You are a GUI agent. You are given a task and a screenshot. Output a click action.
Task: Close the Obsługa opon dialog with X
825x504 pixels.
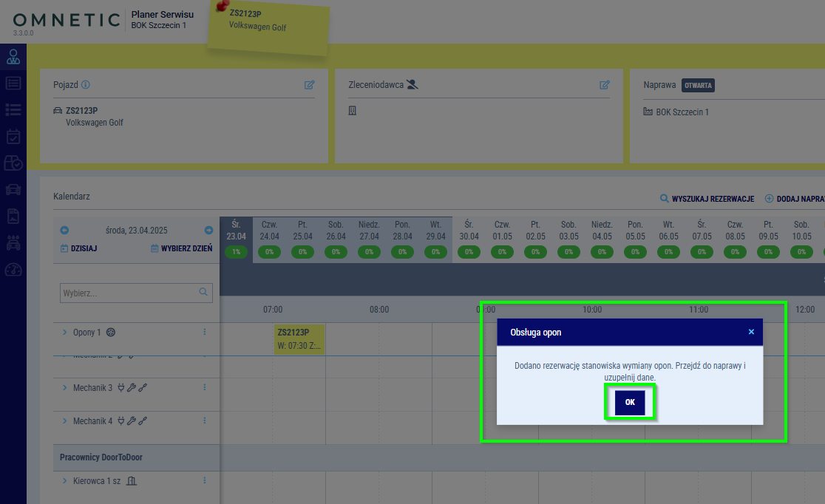751,332
